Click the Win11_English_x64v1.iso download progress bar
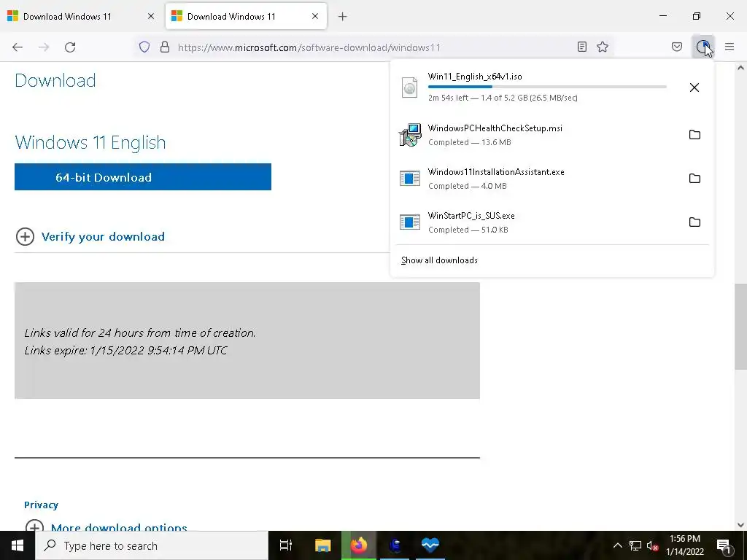The image size is (747, 560). 547,87
